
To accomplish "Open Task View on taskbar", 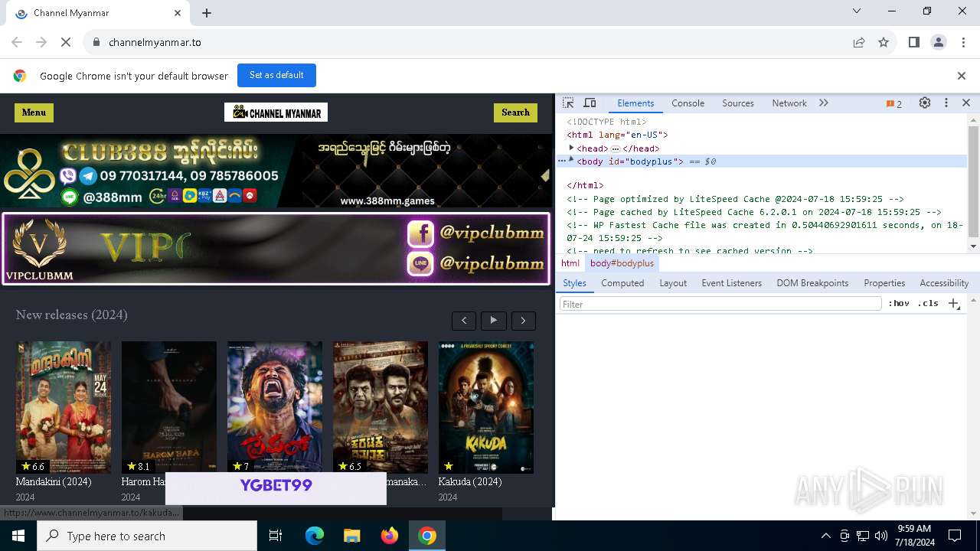I will pos(276,536).
